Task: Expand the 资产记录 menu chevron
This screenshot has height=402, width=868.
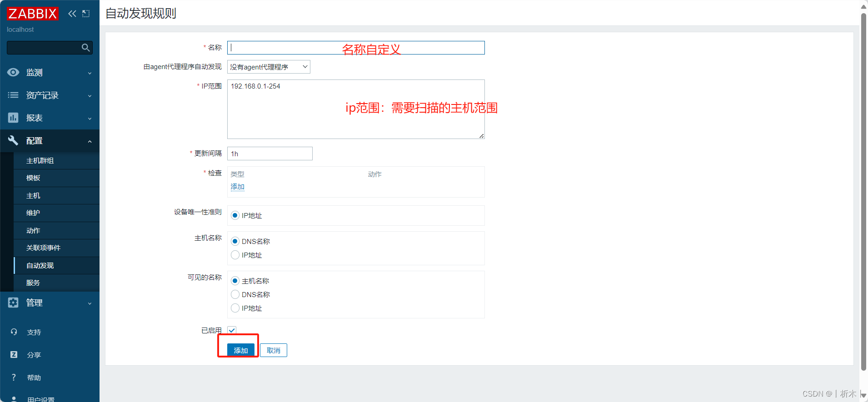Action: pos(90,96)
